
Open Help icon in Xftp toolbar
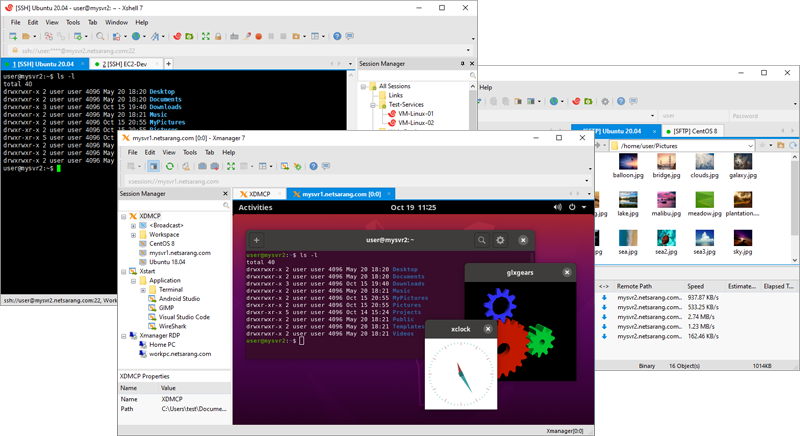[x=621, y=101]
